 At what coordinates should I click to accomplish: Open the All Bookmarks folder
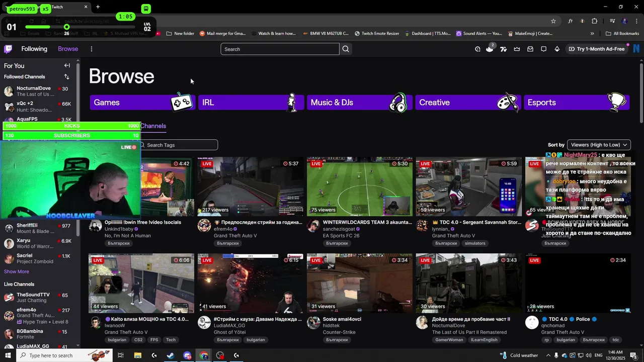pos(622,34)
